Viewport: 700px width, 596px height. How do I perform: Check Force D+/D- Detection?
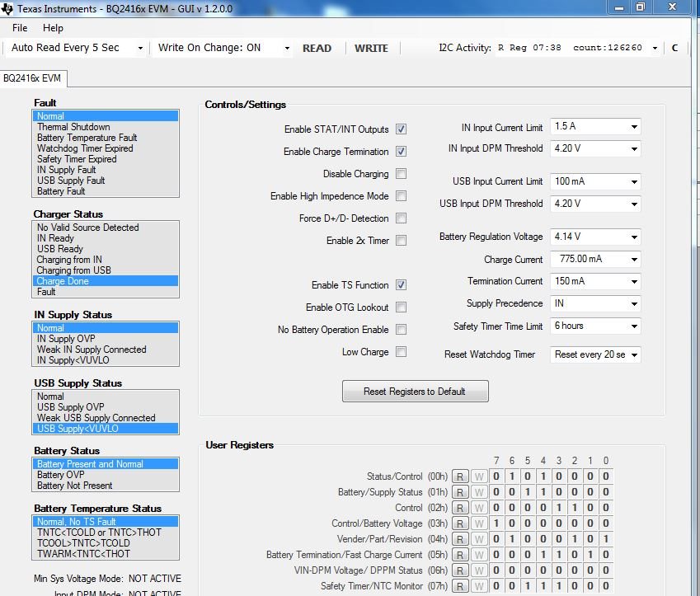coord(401,218)
